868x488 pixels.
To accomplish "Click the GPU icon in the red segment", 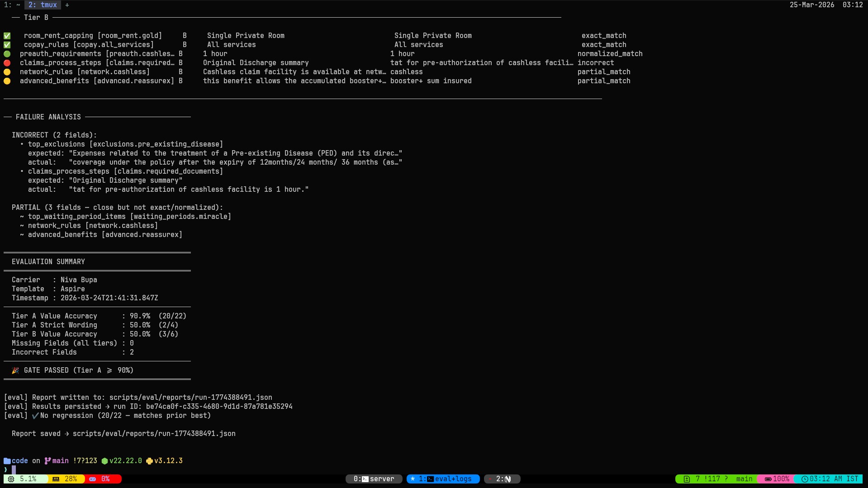I will pyautogui.click(x=92, y=479).
